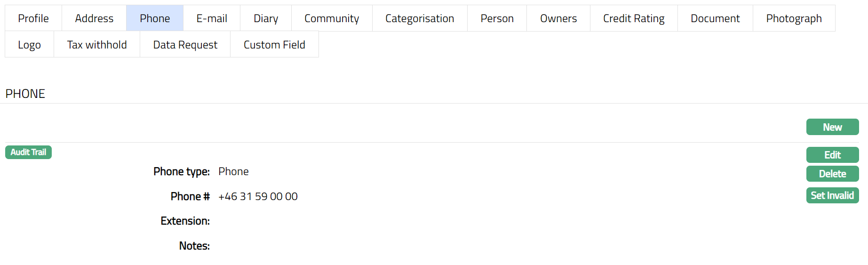Screen dimensions: 868x265
Task: Edit the phone record
Action: 832,155
